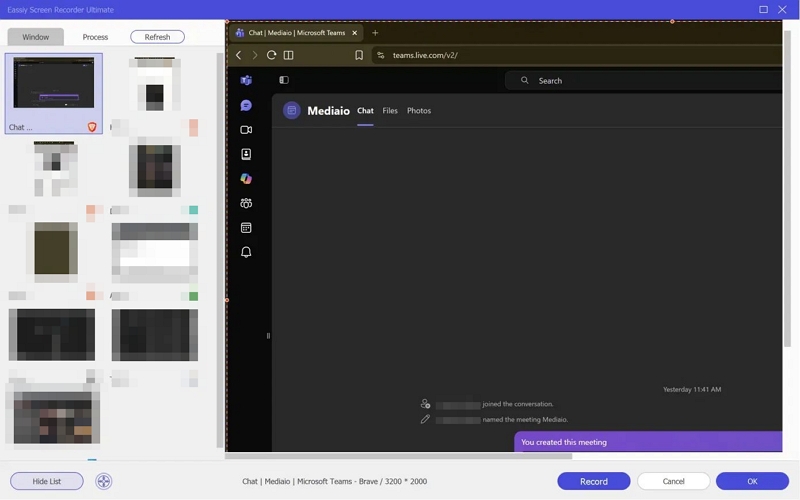800x500 pixels.
Task: Open the Contacts icon in Teams sidebar
Action: tap(246, 154)
